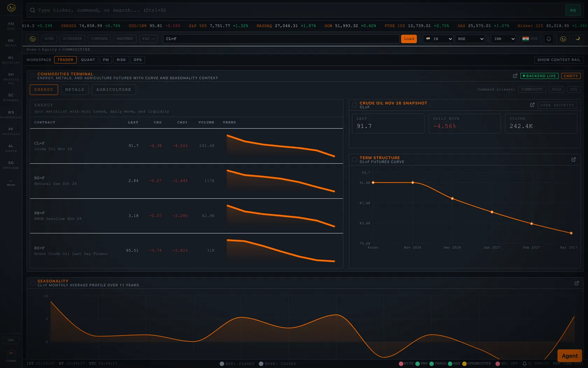
Task: Open the Settings sidebar item
Action: (x=11, y=165)
